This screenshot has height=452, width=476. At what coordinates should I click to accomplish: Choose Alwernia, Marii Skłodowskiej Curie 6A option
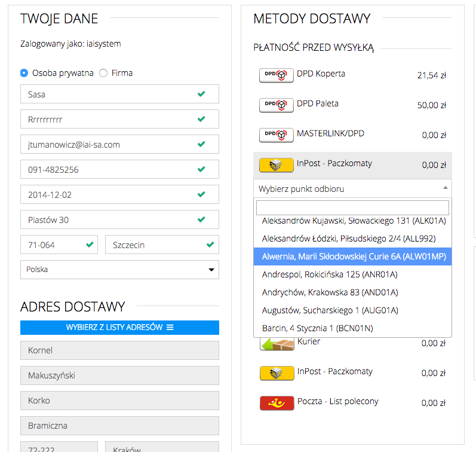coord(352,256)
